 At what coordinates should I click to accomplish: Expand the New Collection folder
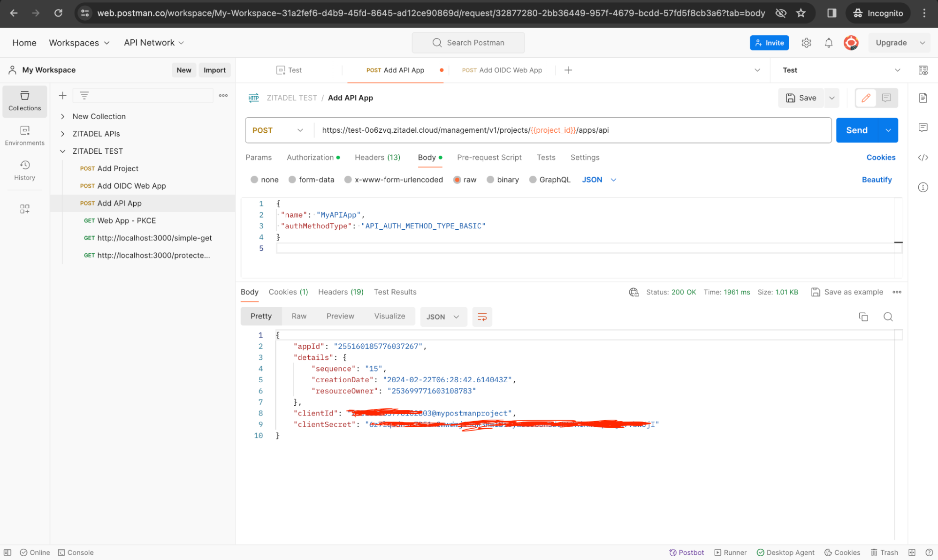pos(63,116)
